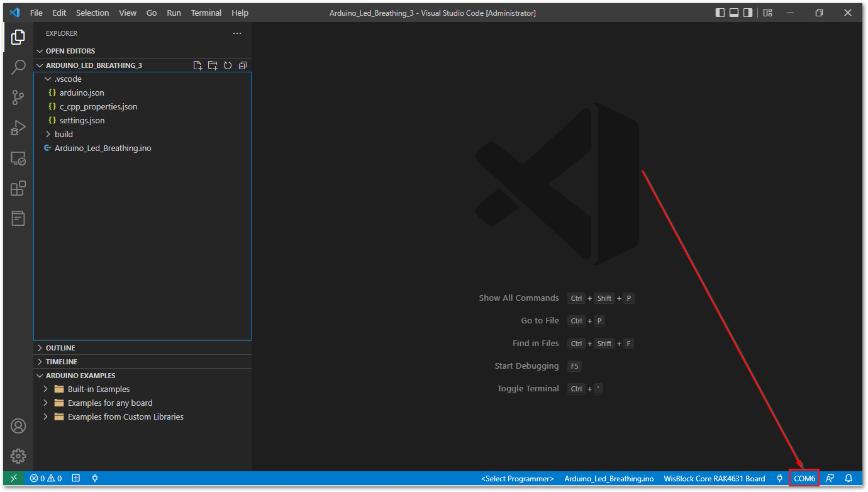Expand the OUTLINE section
868x492 pixels.
point(142,348)
